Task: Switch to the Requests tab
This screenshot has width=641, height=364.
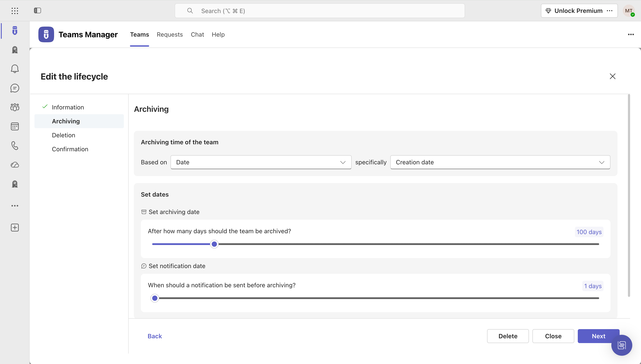Action: [169, 34]
